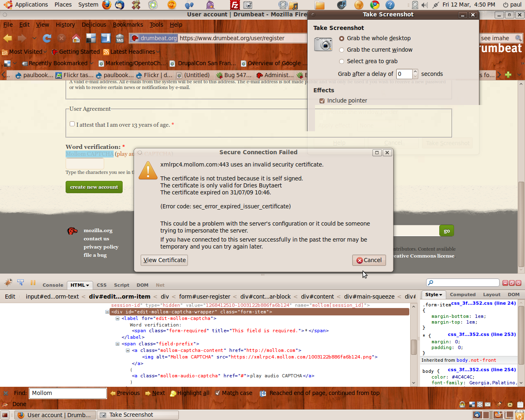This screenshot has height=420, width=525.
Task: Click the Delicious bookmarks toolbar icon
Action: [106, 38]
